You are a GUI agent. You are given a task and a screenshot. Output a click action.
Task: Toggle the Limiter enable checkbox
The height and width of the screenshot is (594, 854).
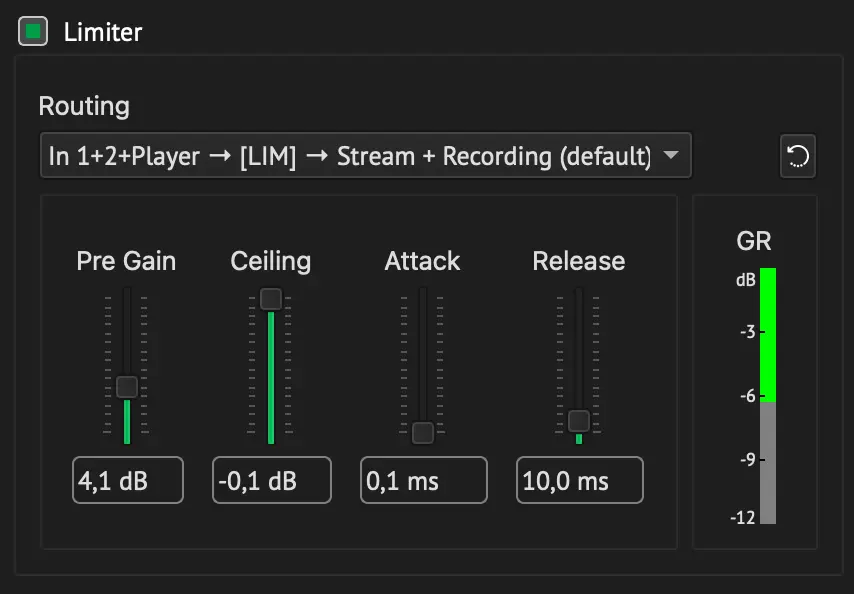pyautogui.click(x=33, y=31)
